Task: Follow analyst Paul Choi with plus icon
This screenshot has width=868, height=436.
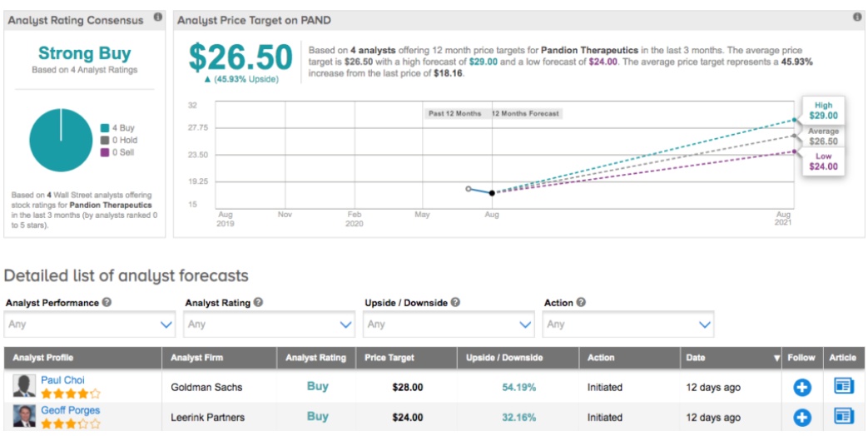Action: (801, 387)
